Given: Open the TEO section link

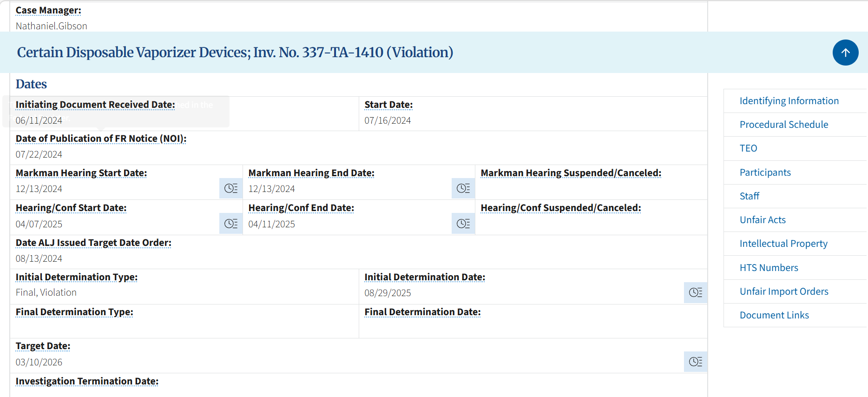Looking at the screenshot, I should [x=748, y=148].
